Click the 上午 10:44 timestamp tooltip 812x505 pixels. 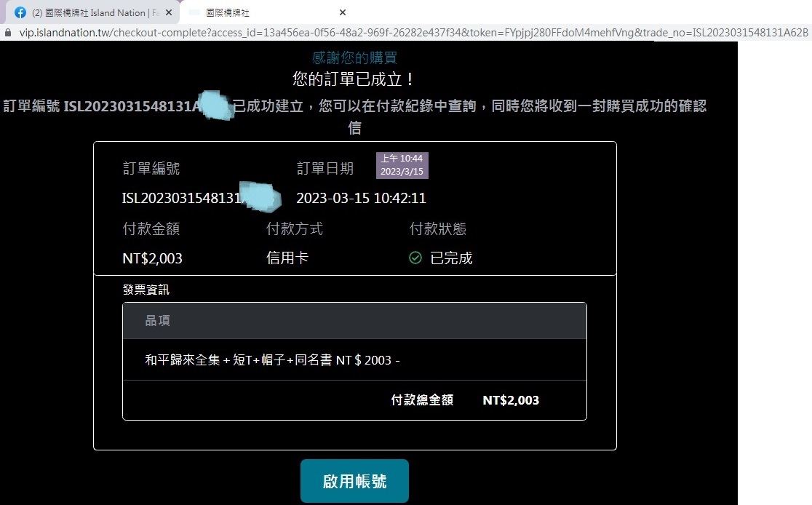pos(402,164)
